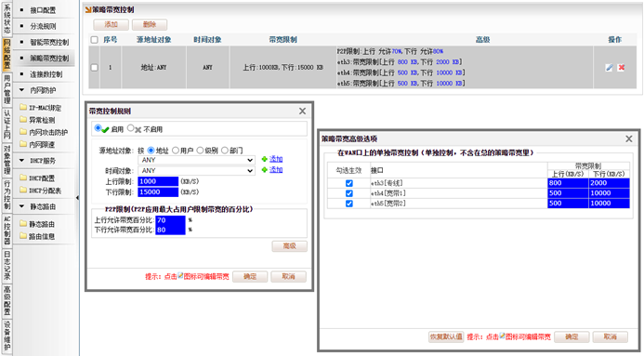
Task: Click 恢复默认值 in advanced options dialog
Action: pos(446,336)
